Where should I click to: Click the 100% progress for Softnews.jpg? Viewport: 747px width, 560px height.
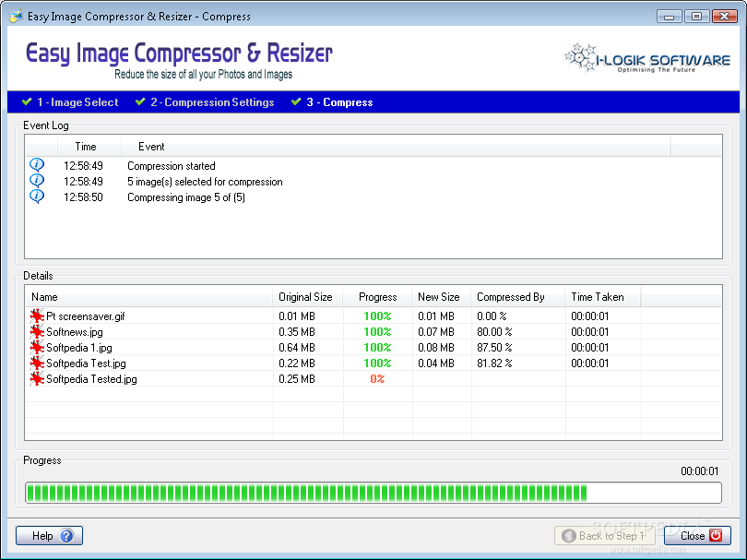click(x=377, y=332)
